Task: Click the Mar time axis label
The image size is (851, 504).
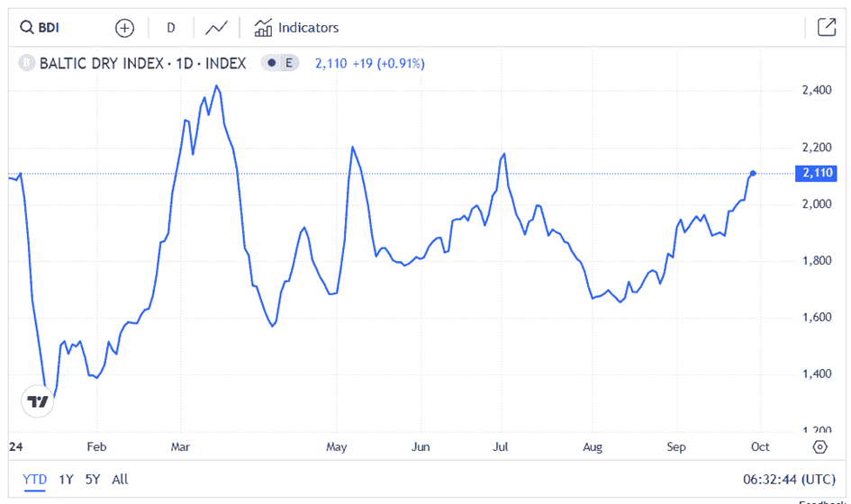Action: 180,447
